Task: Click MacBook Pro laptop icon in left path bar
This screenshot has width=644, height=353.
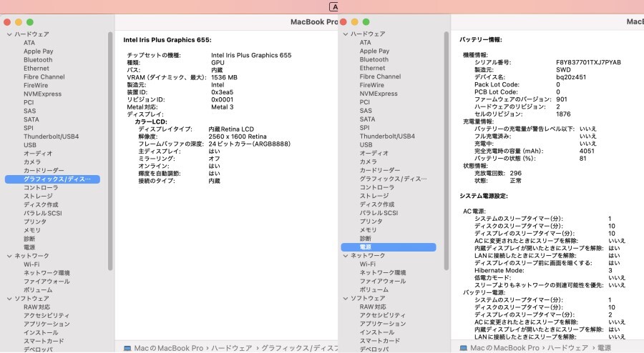Action: (127, 348)
